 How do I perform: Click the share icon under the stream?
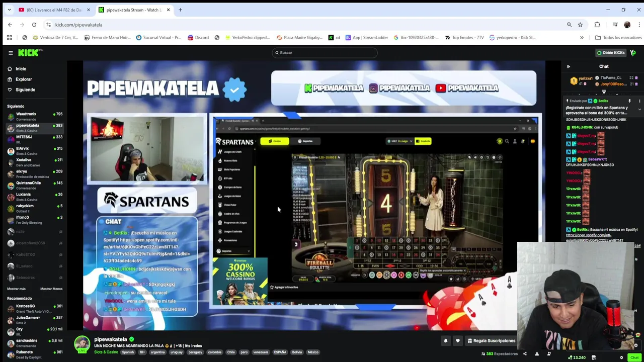tap(525, 354)
